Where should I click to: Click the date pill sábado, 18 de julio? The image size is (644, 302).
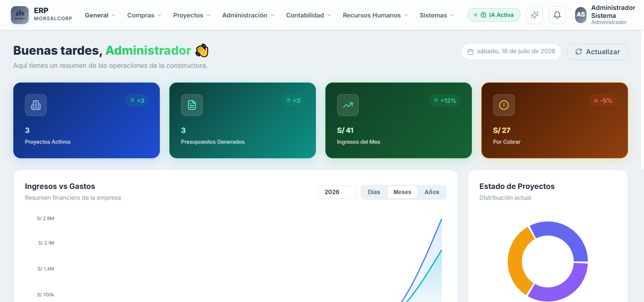pyautogui.click(x=511, y=51)
